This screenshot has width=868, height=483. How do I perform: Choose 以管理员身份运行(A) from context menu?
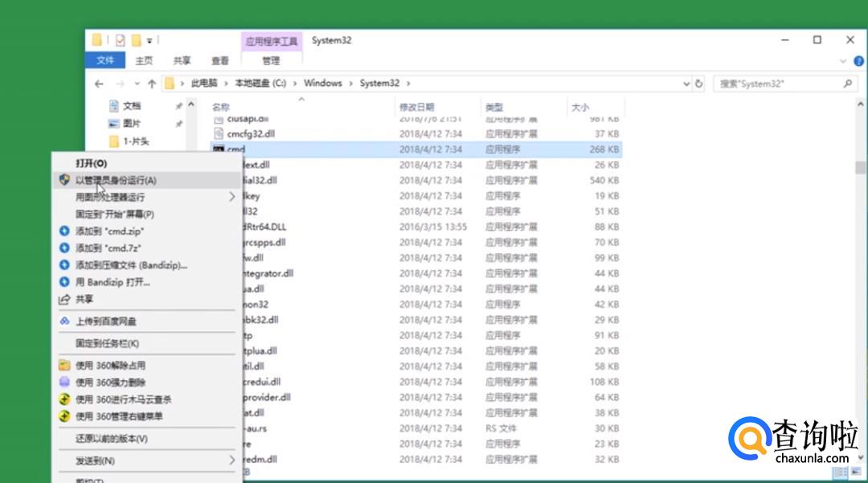pos(116,180)
